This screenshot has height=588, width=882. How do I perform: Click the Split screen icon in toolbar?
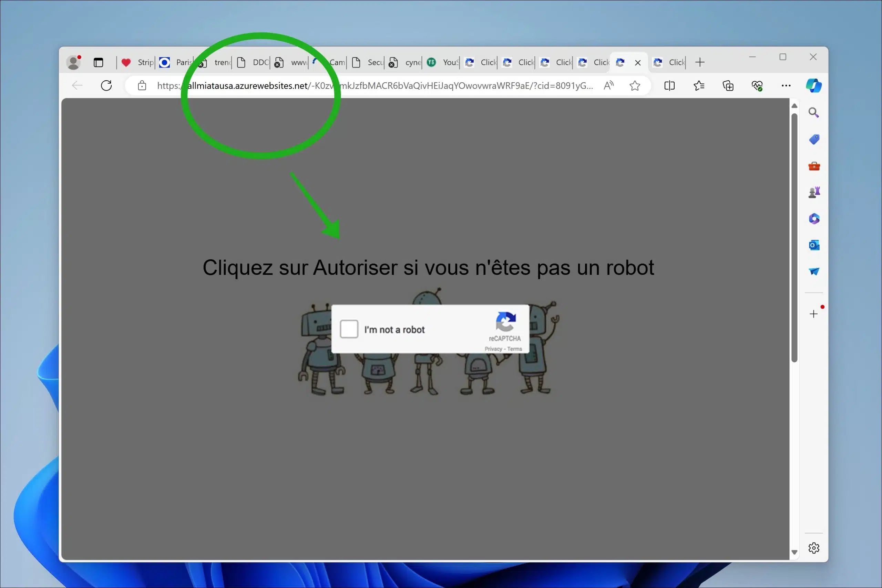point(669,85)
